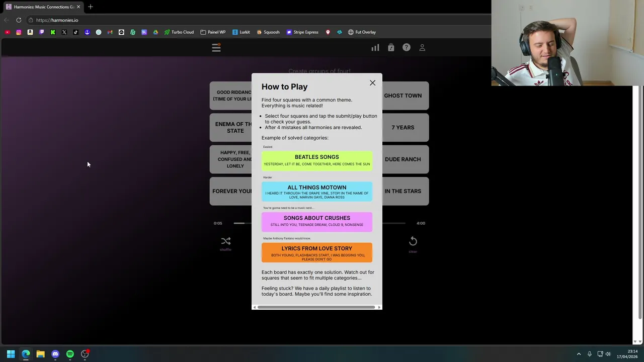Click the help question mark icon
This screenshot has width=644, height=362.
[x=407, y=47]
